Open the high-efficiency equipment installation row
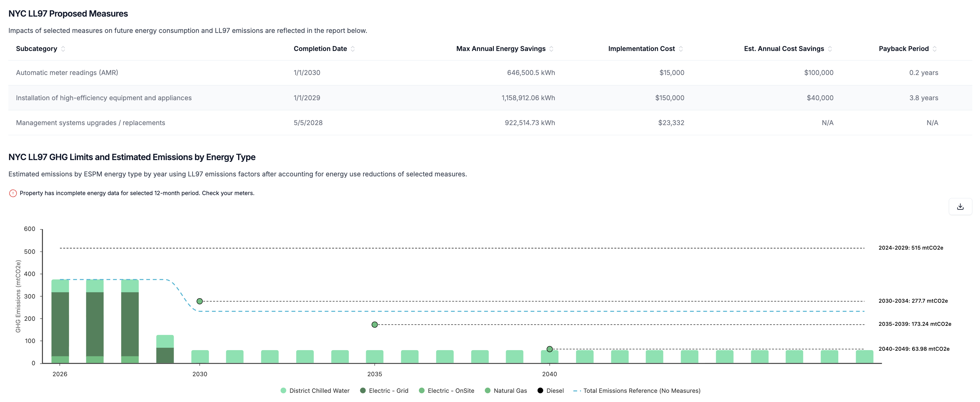Screen dimensions: 980x402 (104, 98)
